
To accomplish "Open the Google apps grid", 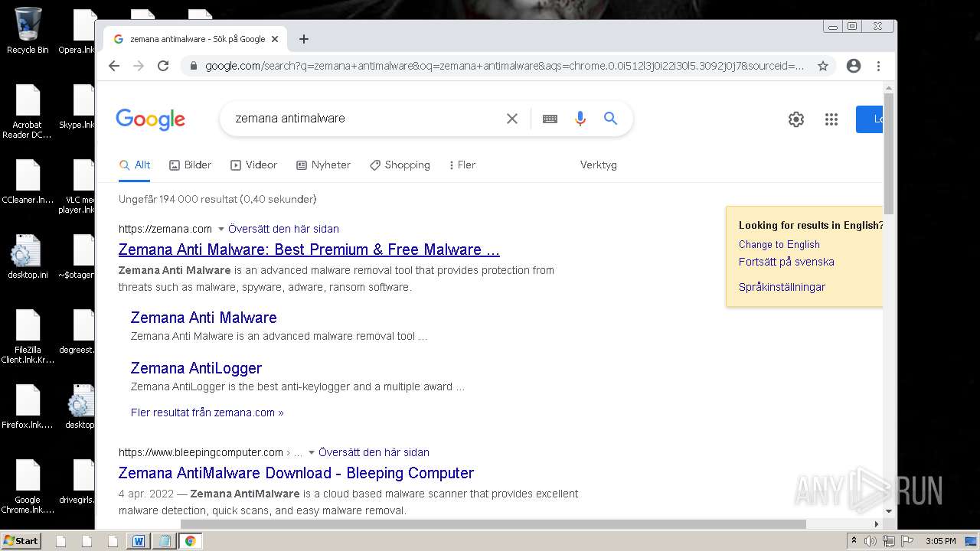I will pos(831,119).
